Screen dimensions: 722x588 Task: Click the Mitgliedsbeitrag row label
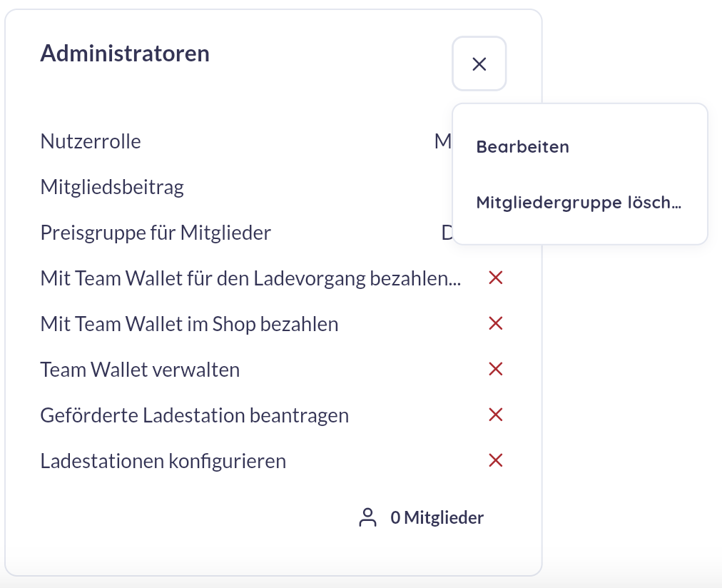coord(112,188)
